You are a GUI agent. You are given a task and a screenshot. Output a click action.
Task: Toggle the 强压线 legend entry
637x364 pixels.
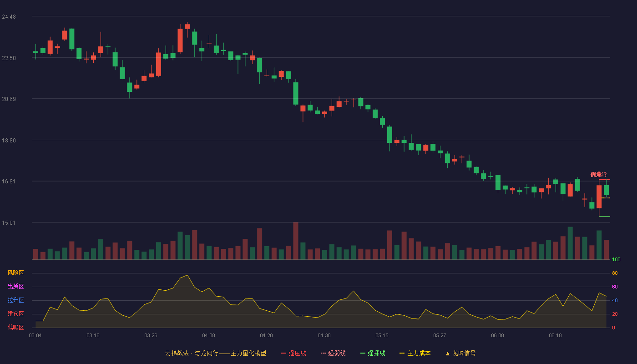coord(293,353)
